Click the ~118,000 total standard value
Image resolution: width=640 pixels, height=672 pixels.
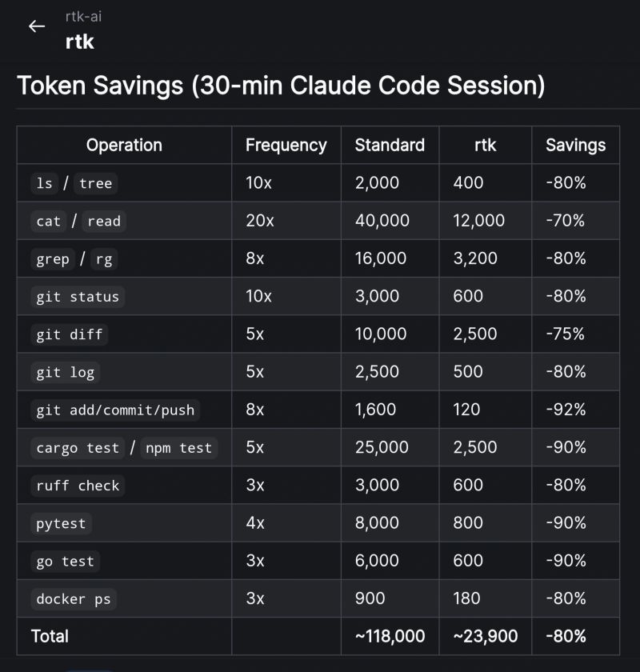[x=390, y=636]
